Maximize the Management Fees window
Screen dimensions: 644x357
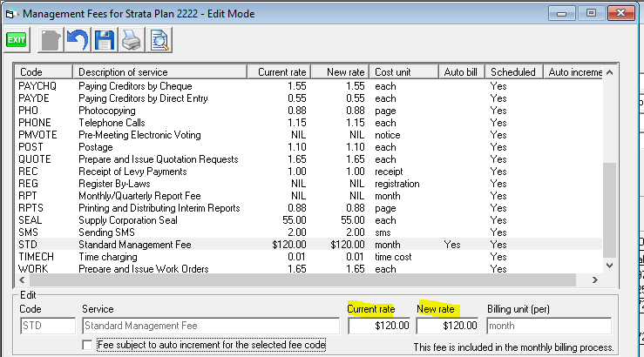coord(591,14)
